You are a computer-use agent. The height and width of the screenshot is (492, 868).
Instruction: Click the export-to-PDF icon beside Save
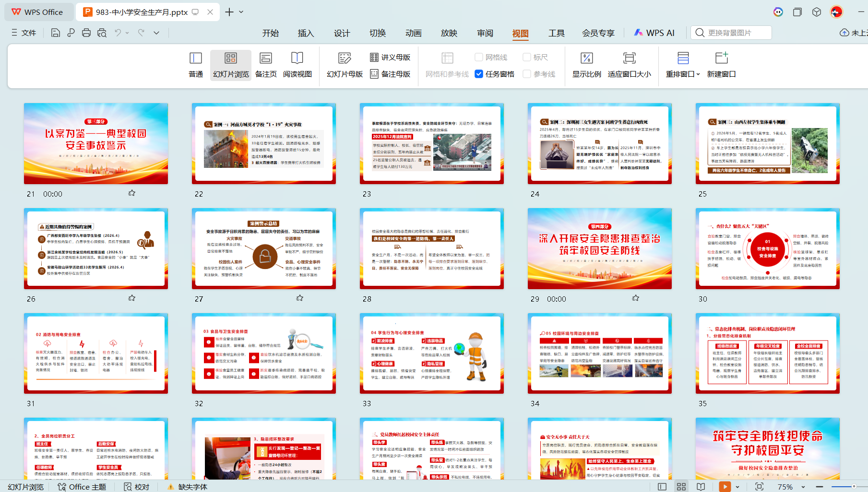[x=71, y=33]
